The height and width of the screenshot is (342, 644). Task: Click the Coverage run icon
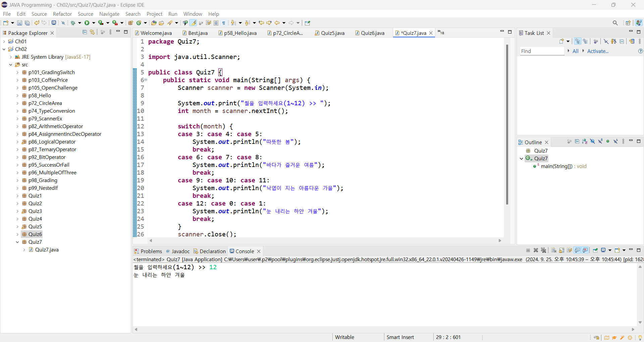click(101, 23)
